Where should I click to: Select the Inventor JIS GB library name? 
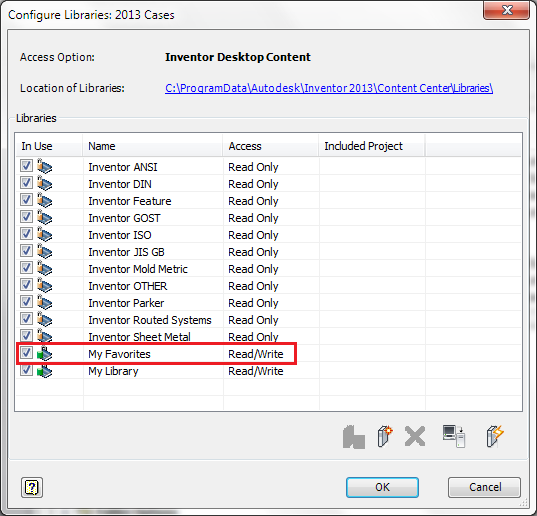126,252
